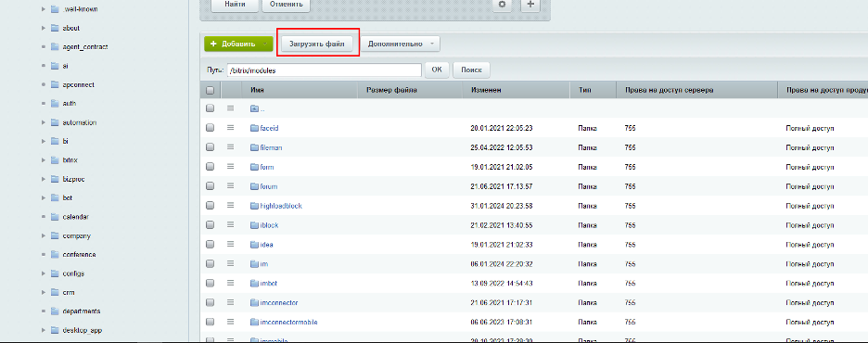The image size is (868, 343).
Task: Open the row actions menu for im
Action: tap(230, 264)
